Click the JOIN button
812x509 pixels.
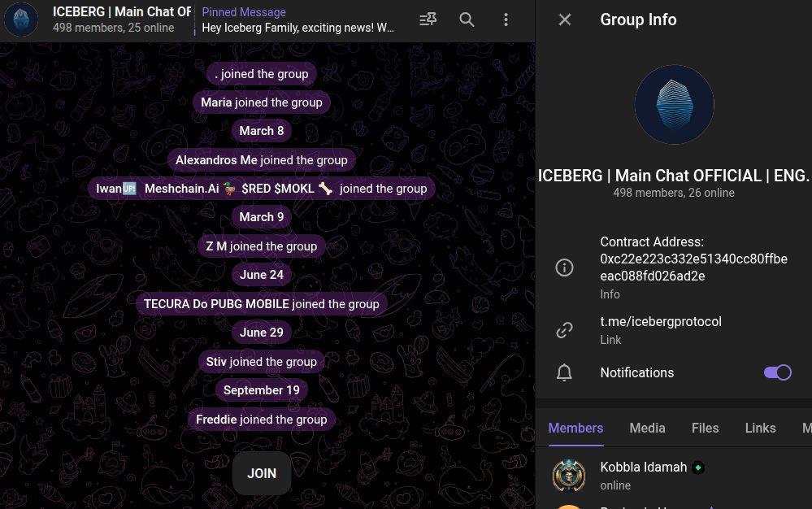pos(262,473)
